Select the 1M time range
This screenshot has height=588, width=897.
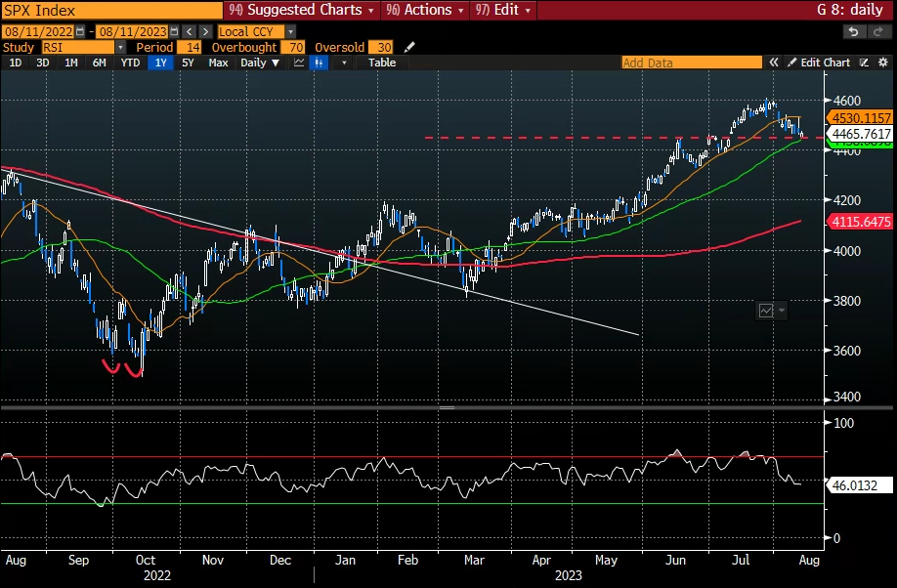(x=71, y=63)
